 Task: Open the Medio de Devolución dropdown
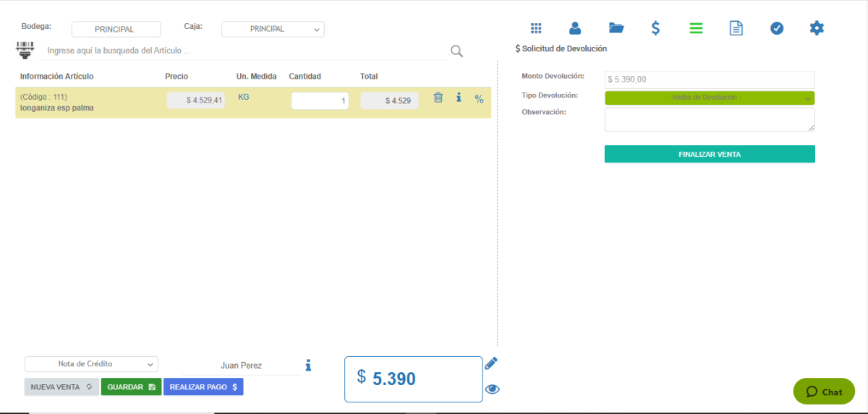coord(709,98)
